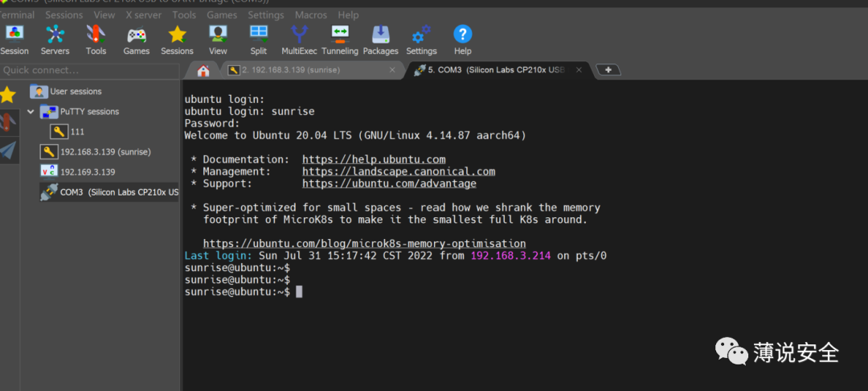Open the Packages manager
868x391 pixels.
[x=380, y=39]
